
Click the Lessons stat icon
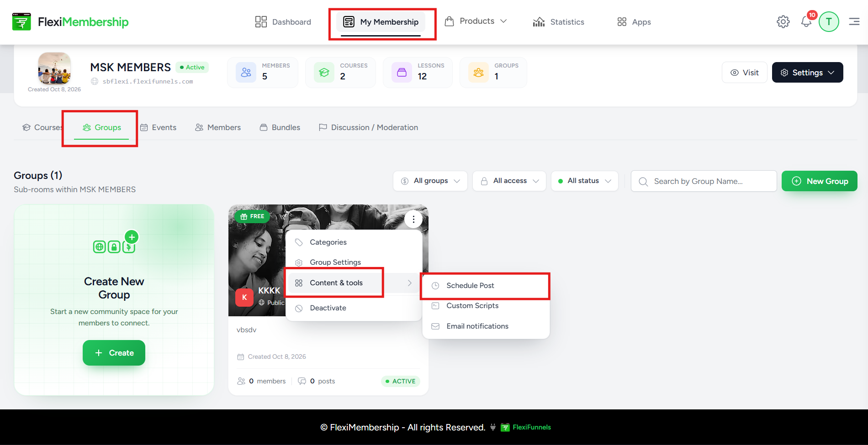(402, 72)
